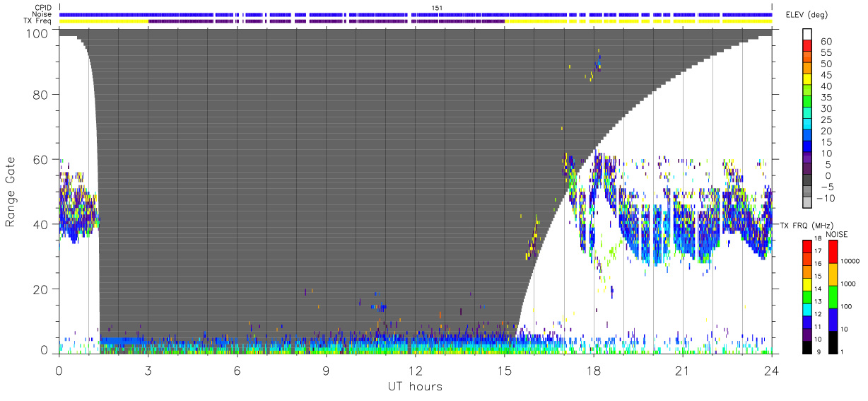Click the blue Noise strip above the plot
The height and width of the screenshot is (401, 868).
[416, 14]
